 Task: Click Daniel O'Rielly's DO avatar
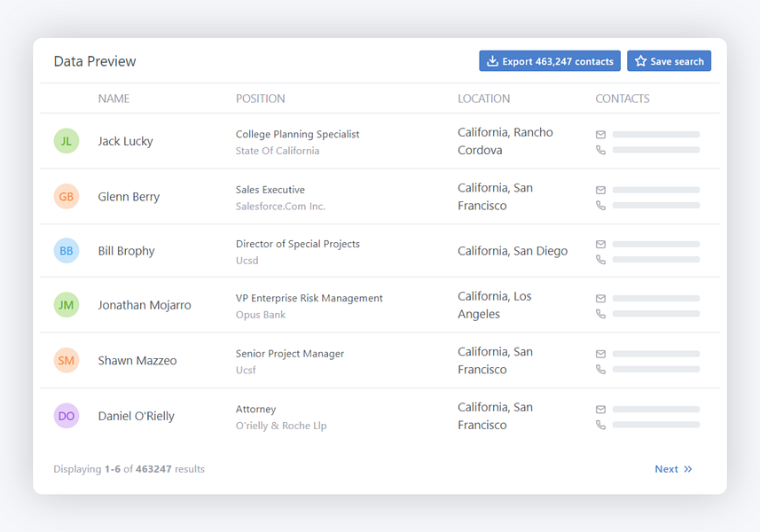67,415
